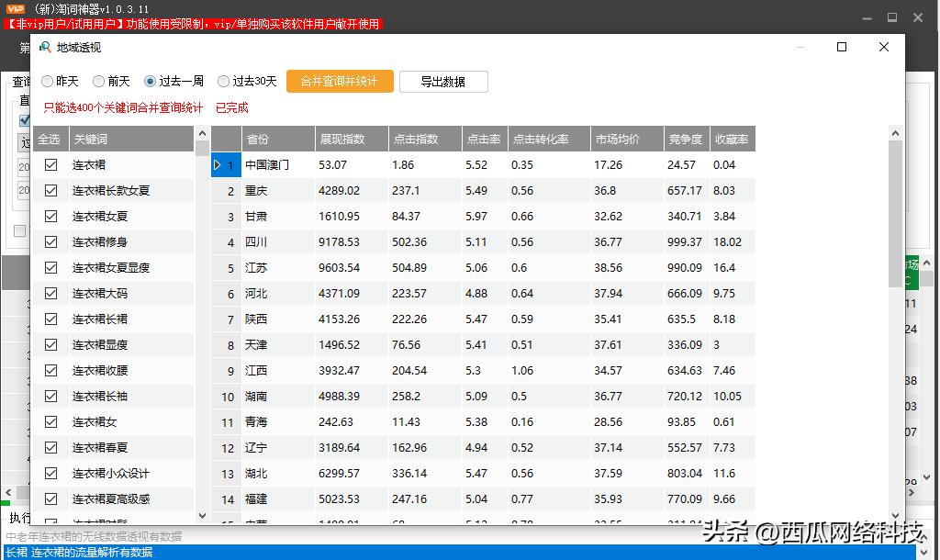The image size is (940, 560).
Task: Uncheck the 连衣裙修身 keyword checkbox
Action: pos(51,242)
